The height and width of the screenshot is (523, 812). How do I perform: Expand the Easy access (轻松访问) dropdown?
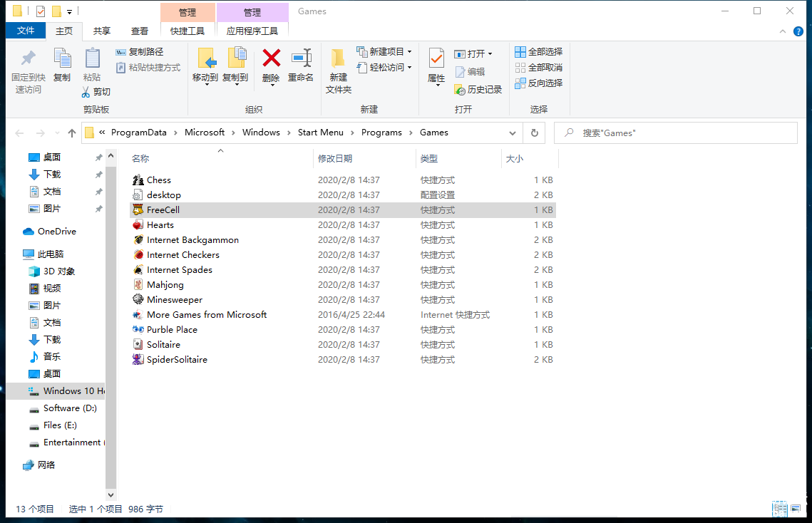coord(410,67)
